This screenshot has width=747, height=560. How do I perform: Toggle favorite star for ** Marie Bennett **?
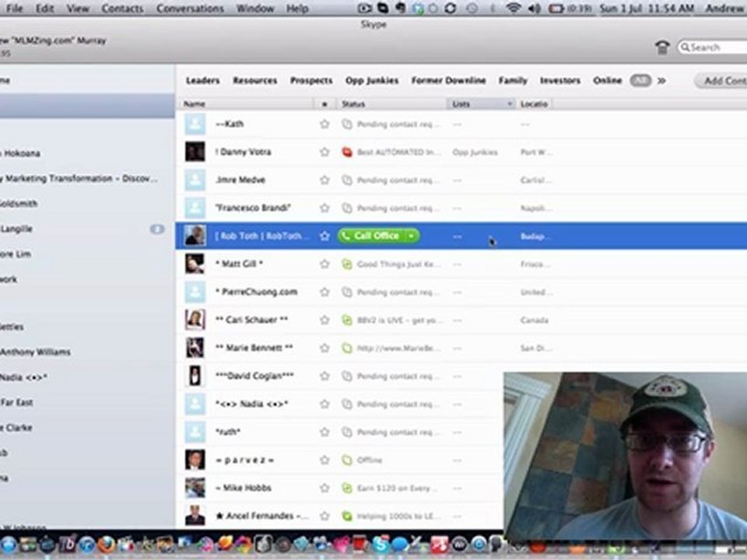coord(324,348)
